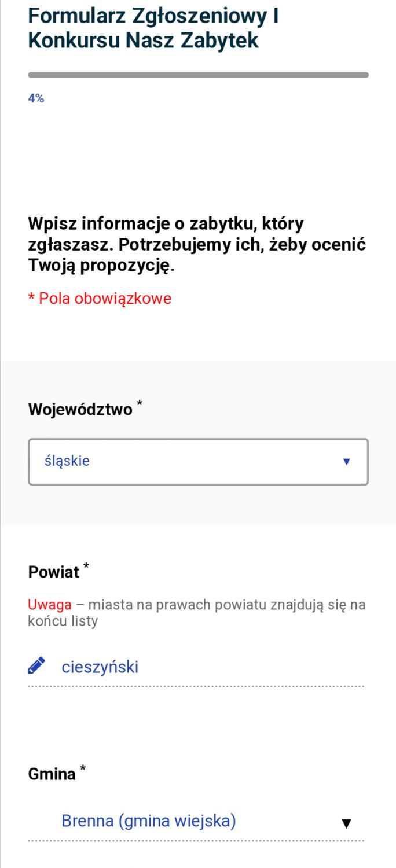Click the black triangle arrow in Gmina field
This screenshot has width=396, height=868.
tap(347, 823)
